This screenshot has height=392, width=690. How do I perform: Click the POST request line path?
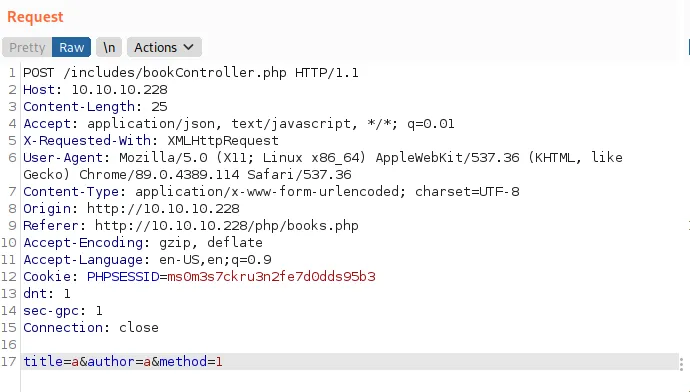(175, 73)
